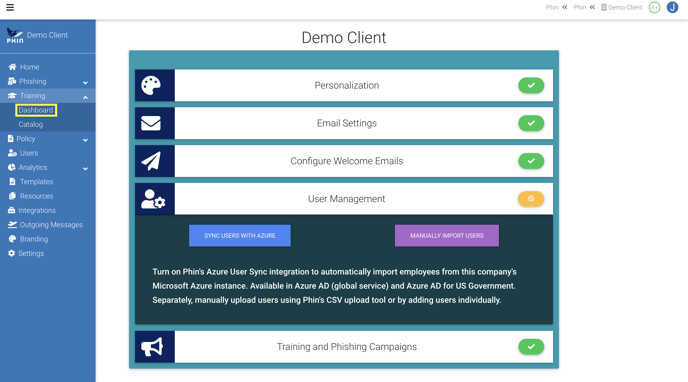Expand the Analytics sidebar section
This screenshot has width=688, height=382.
click(x=47, y=168)
